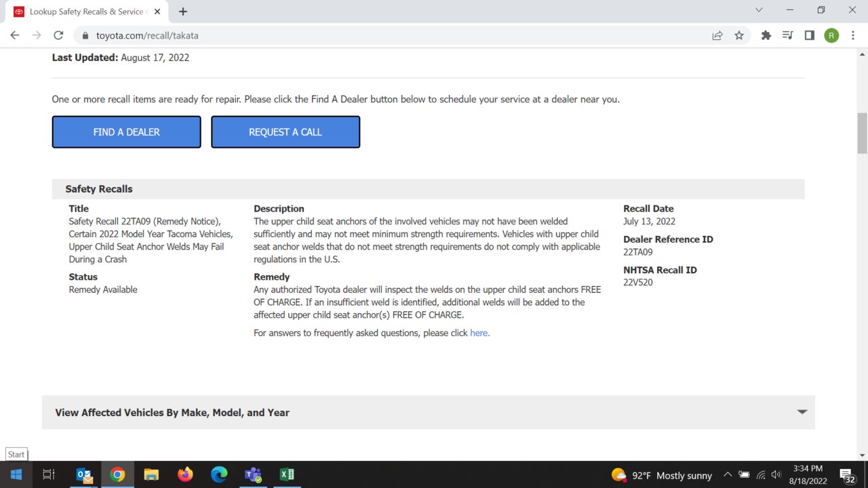The width and height of the screenshot is (868, 488).
Task: Show hidden system tray icons
Action: 728,475
